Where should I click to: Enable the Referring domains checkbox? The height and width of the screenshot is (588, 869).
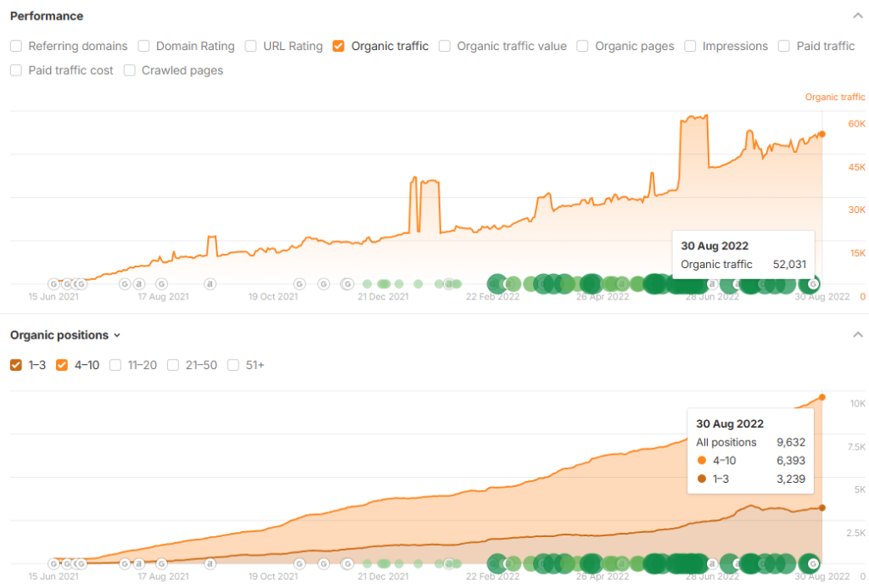16,47
